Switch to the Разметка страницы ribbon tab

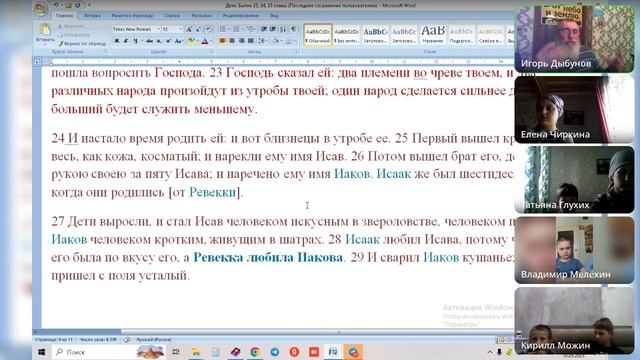[x=133, y=16]
